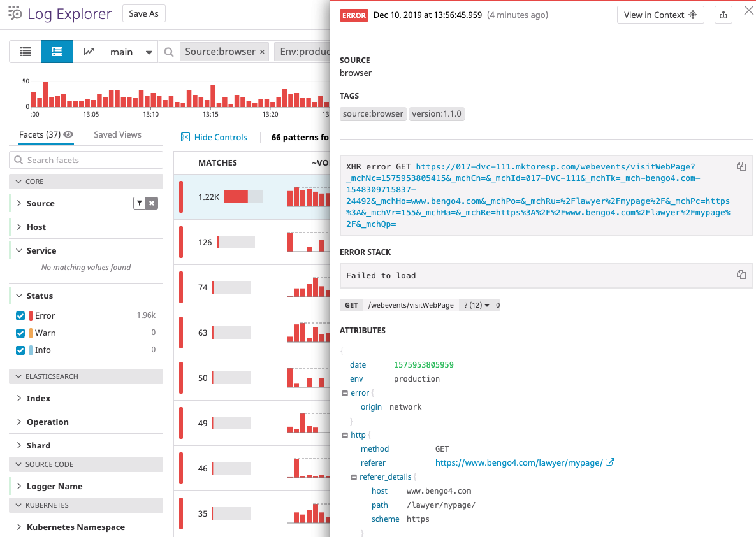
Task: Click the version:1.1.0 tag
Action: click(437, 114)
